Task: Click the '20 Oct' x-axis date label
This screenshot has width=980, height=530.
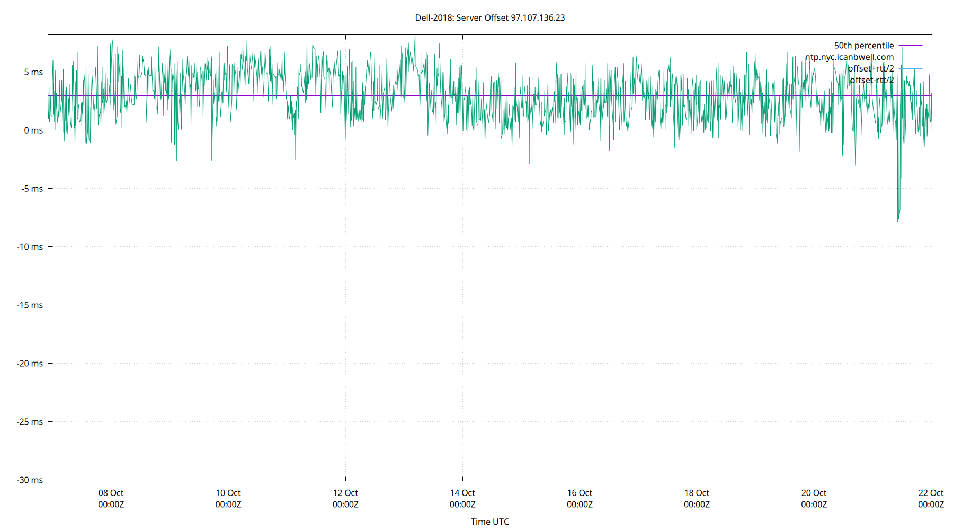Action: [814, 493]
